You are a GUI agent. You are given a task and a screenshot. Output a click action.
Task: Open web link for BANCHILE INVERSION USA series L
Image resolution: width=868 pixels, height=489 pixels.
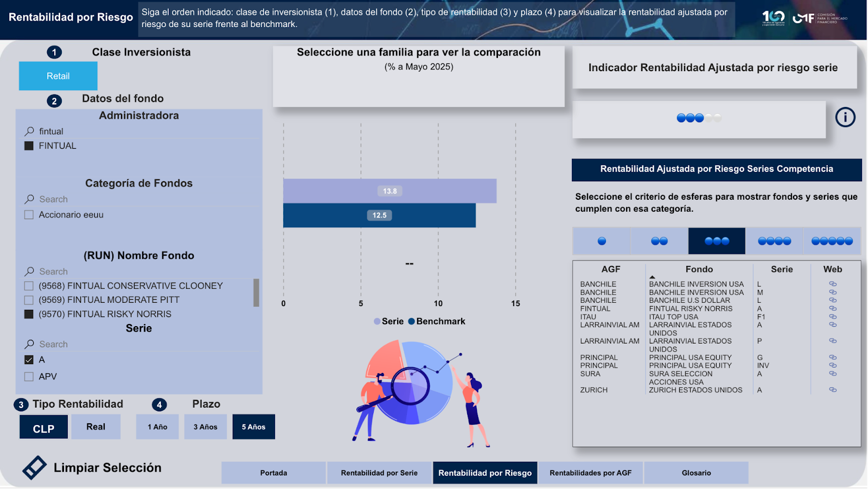pyautogui.click(x=833, y=284)
